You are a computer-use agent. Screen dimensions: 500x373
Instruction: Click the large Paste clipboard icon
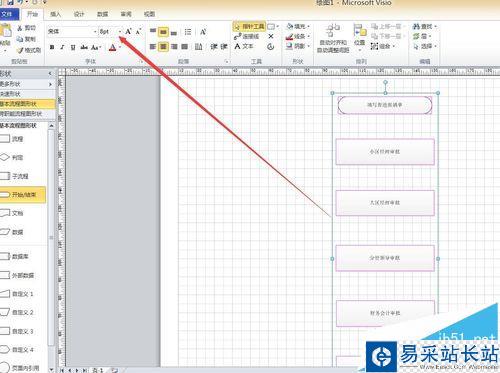(x=5, y=31)
